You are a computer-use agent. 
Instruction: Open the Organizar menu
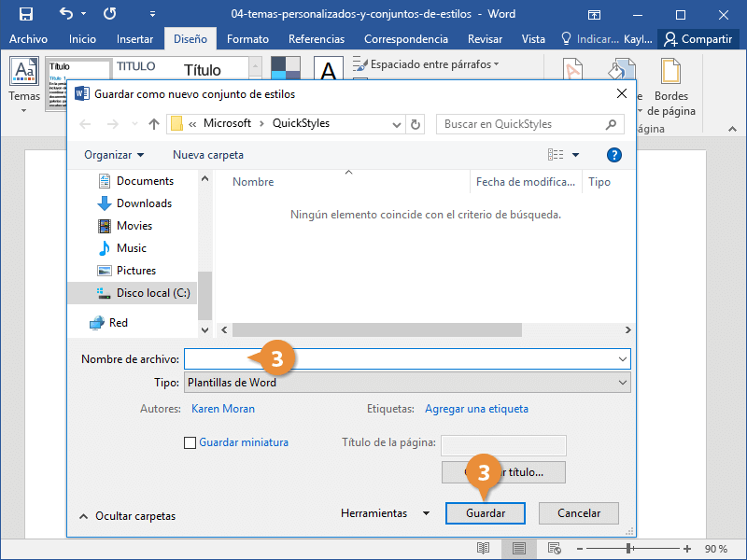pyautogui.click(x=114, y=155)
